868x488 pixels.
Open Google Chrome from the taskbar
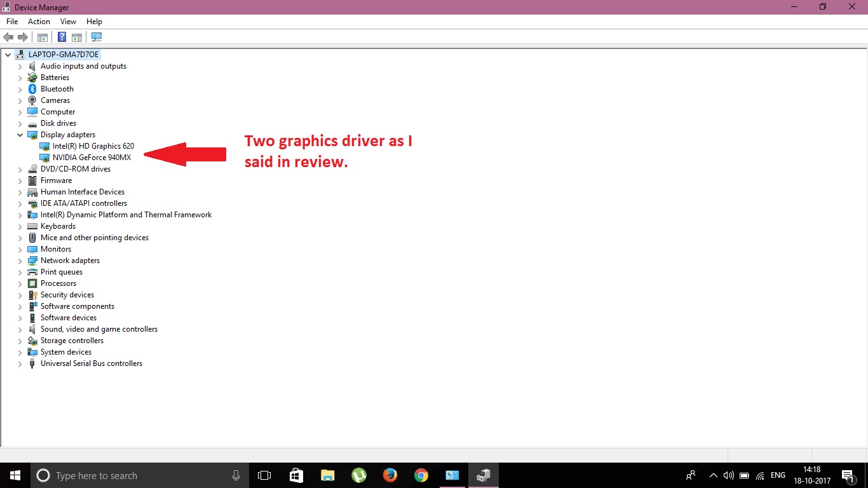pos(421,475)
